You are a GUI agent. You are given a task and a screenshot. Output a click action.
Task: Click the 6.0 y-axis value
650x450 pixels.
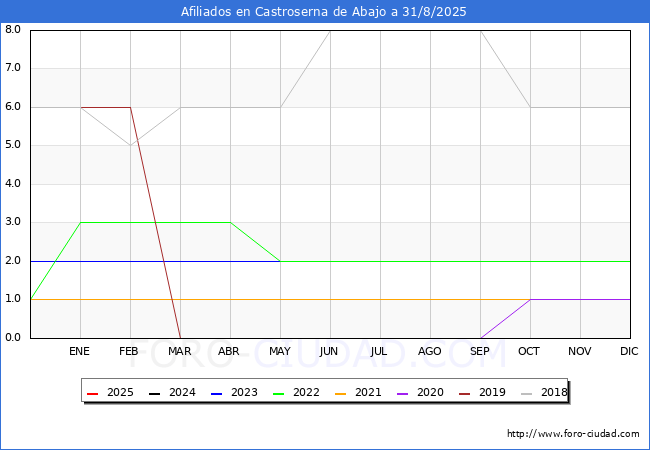13,106
